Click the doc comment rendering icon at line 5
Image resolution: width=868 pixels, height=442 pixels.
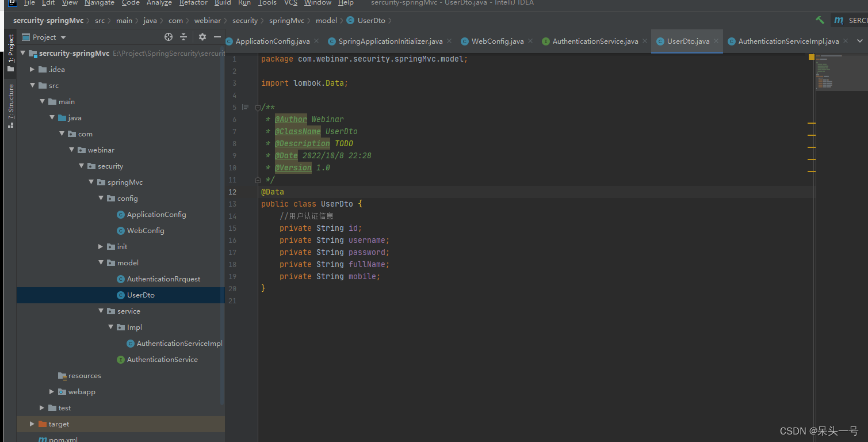(245, 107)
